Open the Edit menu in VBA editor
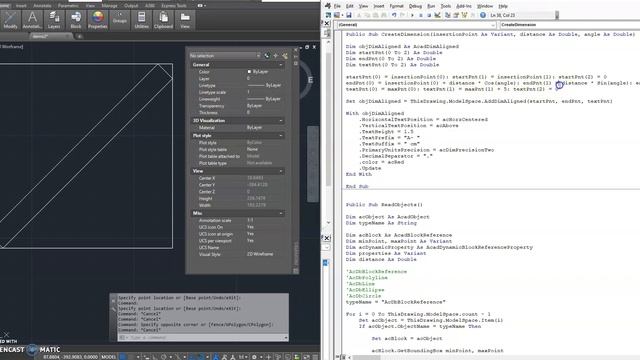Screen dimensions: 640x360 [350, 6]
